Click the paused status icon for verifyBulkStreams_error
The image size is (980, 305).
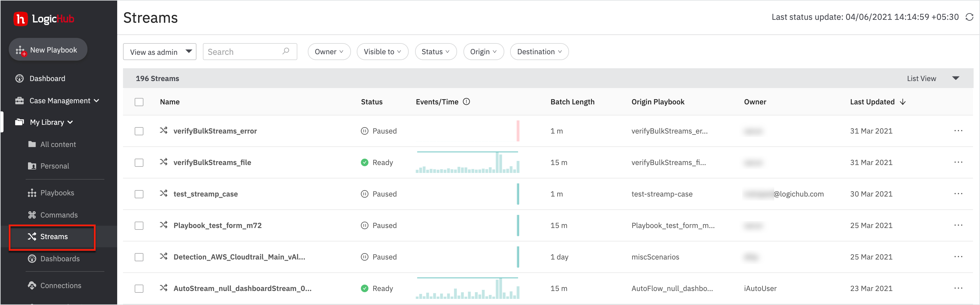coord(364,131)
